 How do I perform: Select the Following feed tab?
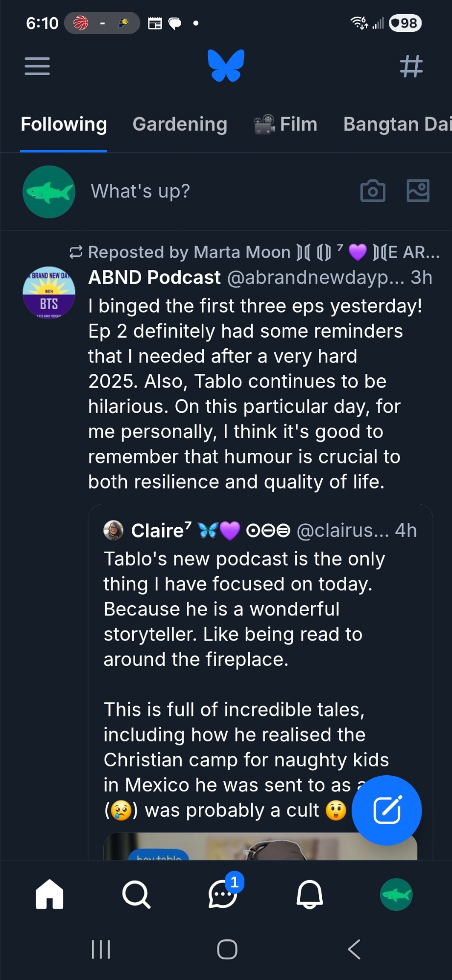(x=64, y=124)
